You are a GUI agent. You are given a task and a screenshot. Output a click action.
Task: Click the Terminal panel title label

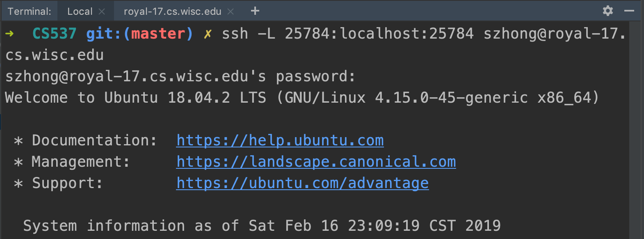pyautogui.click(x=30, y=11)
